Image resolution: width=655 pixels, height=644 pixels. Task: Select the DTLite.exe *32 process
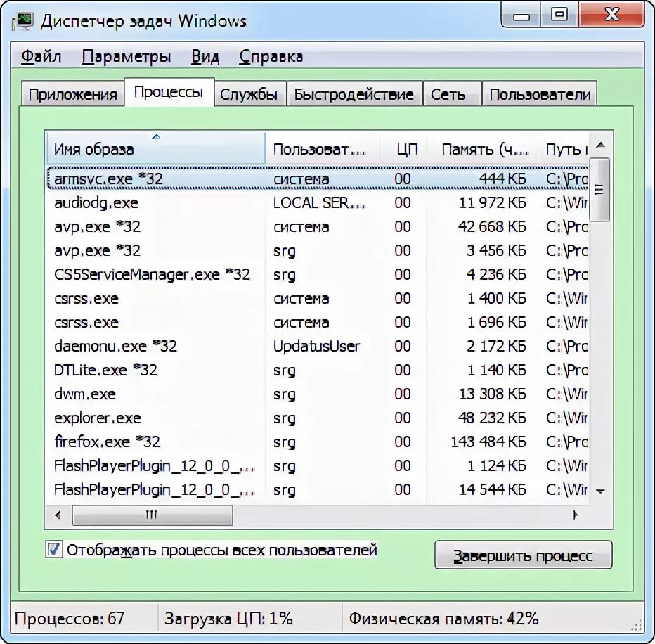click(x=318, y=370)
